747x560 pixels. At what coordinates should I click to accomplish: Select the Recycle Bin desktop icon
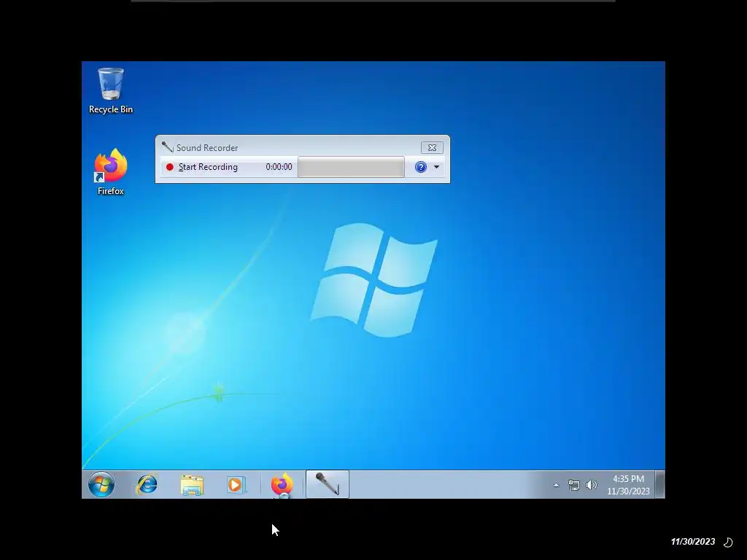(111, 90)
